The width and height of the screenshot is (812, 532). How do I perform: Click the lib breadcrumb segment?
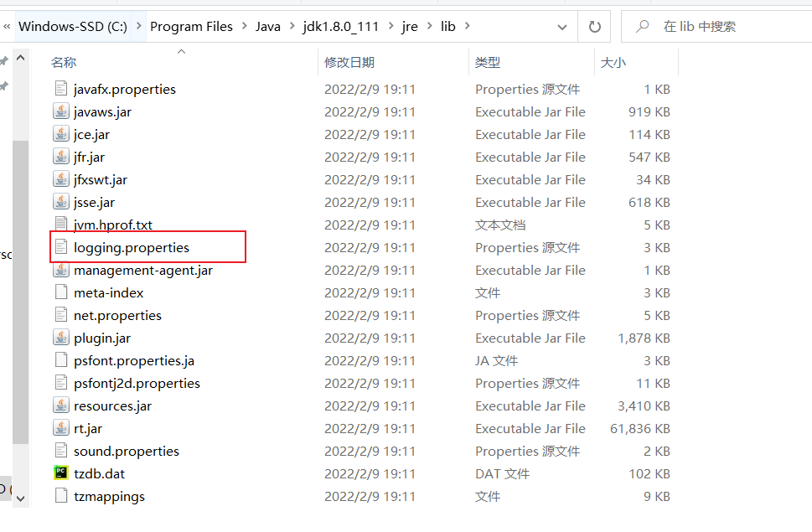[448, 27]
